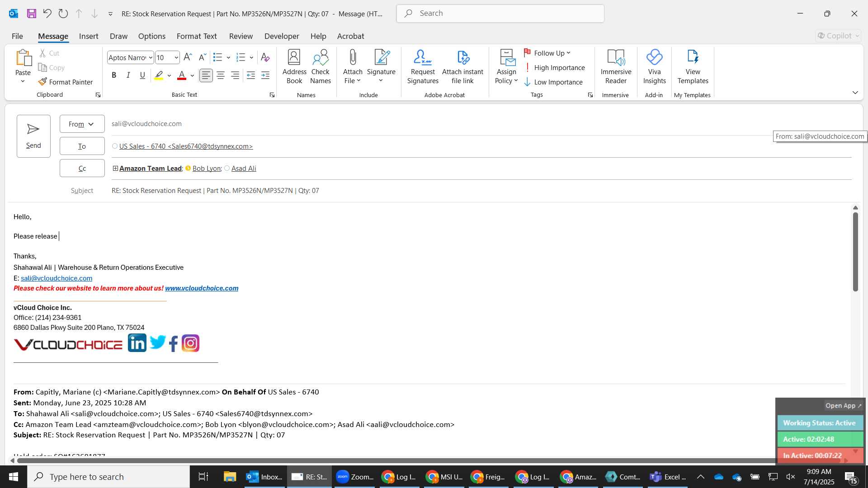
Task: Attach instant file link
Action: pyautogui.click(x=462, y=67)
